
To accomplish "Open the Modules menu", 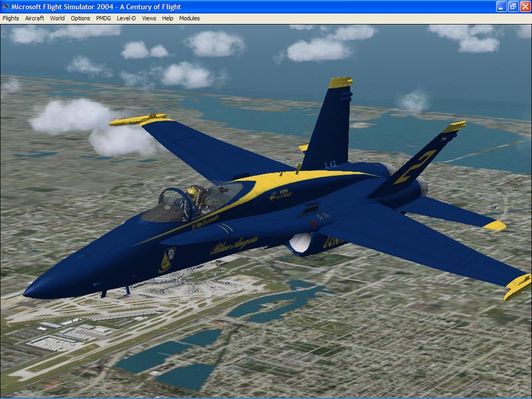I will [x=190, y=18].
